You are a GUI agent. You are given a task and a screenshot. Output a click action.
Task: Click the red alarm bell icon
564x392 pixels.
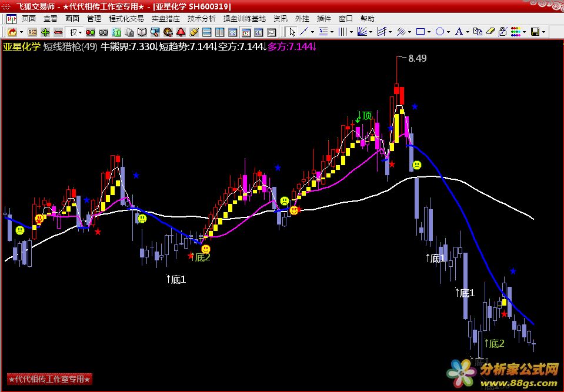[181, 32]
